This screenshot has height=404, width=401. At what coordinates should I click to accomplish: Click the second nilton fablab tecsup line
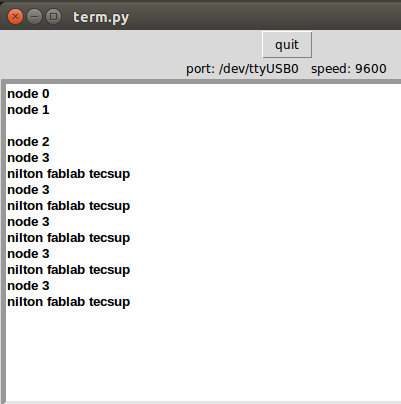[x=69, y=206]
